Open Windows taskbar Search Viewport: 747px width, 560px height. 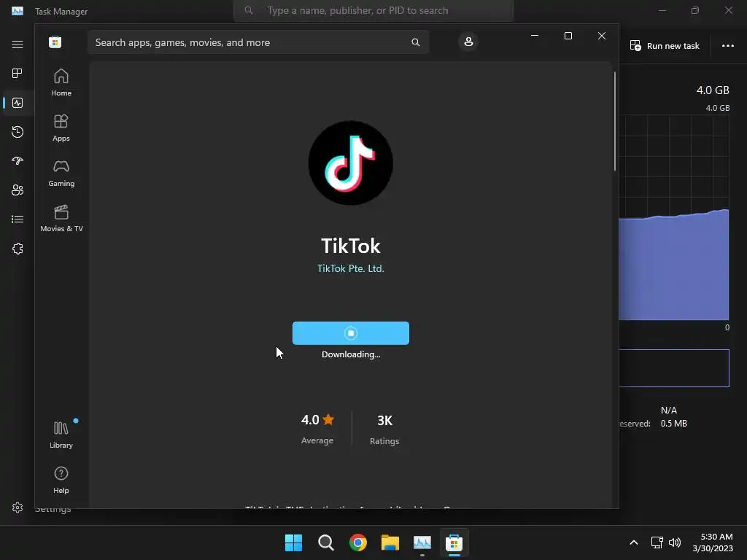point(326,542)
